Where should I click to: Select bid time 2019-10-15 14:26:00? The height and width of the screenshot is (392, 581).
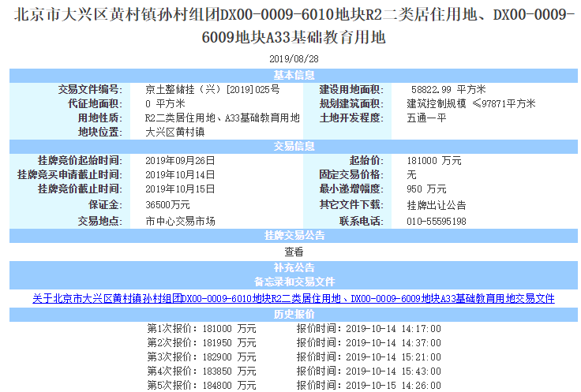pos(393,386)
